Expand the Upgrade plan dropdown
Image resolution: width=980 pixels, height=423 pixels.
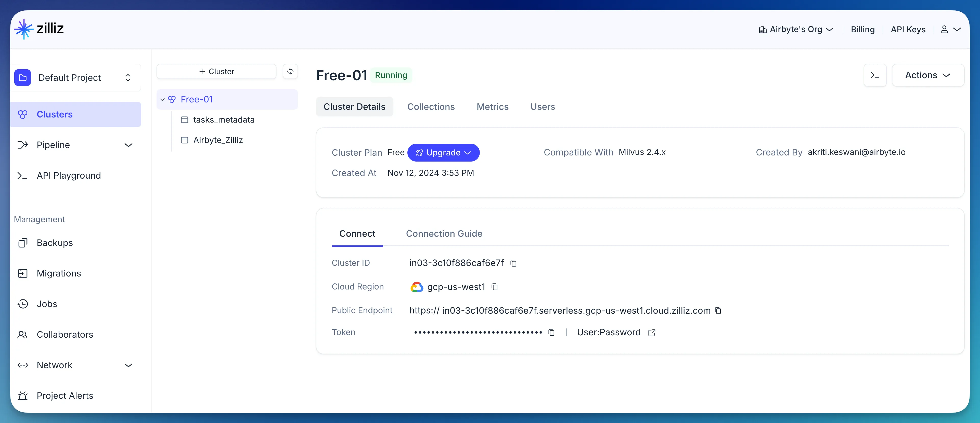coord(443,153)
